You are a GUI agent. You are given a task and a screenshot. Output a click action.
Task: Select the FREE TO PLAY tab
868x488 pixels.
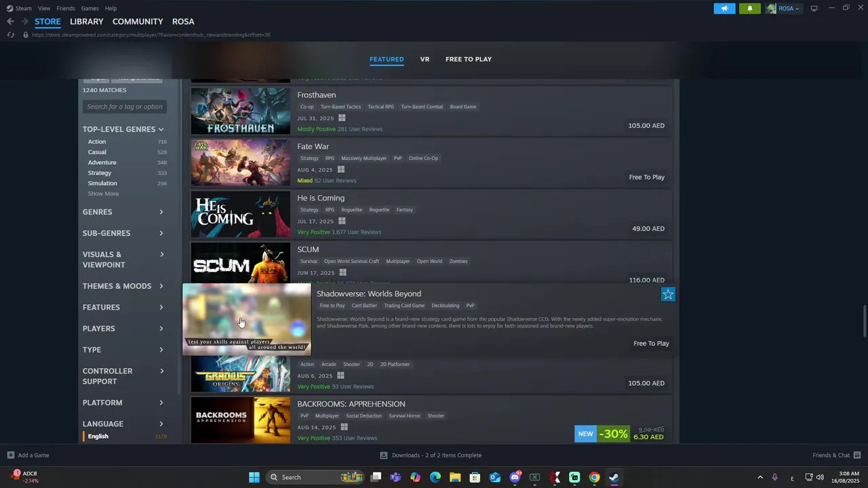469,59
